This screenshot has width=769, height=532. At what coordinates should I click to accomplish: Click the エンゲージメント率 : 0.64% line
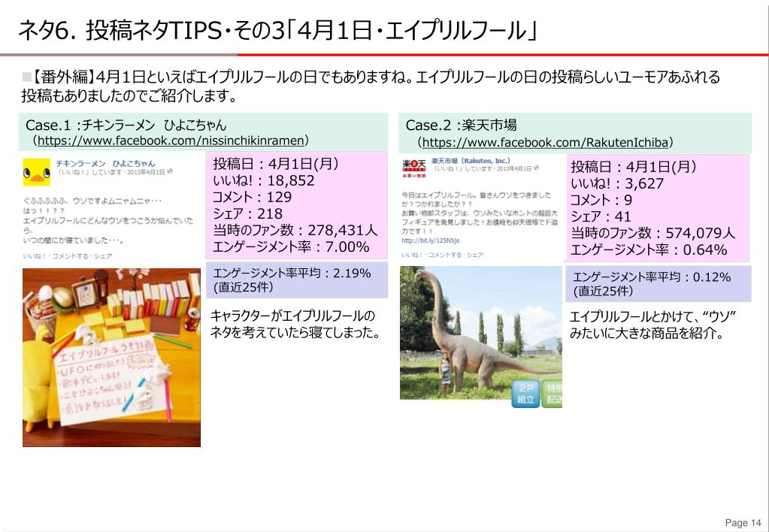649,249
